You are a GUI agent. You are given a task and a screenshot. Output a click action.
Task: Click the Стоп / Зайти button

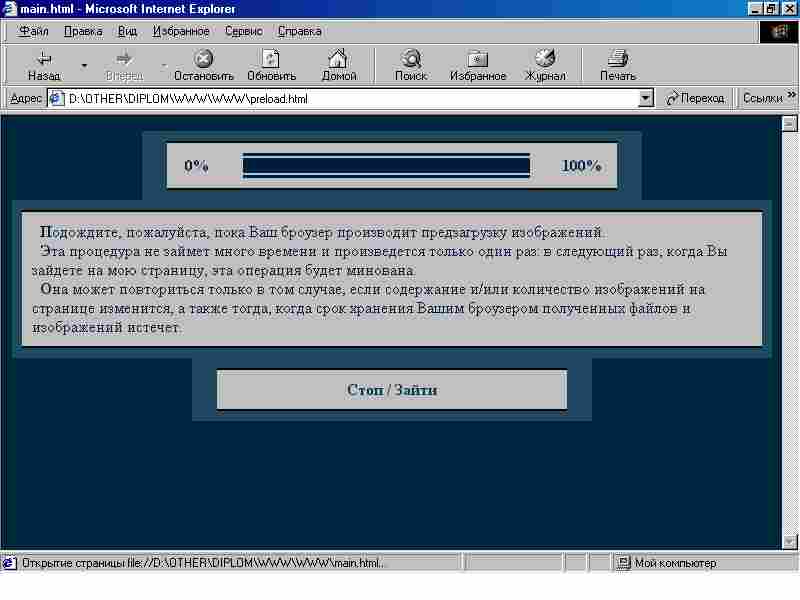391,390
